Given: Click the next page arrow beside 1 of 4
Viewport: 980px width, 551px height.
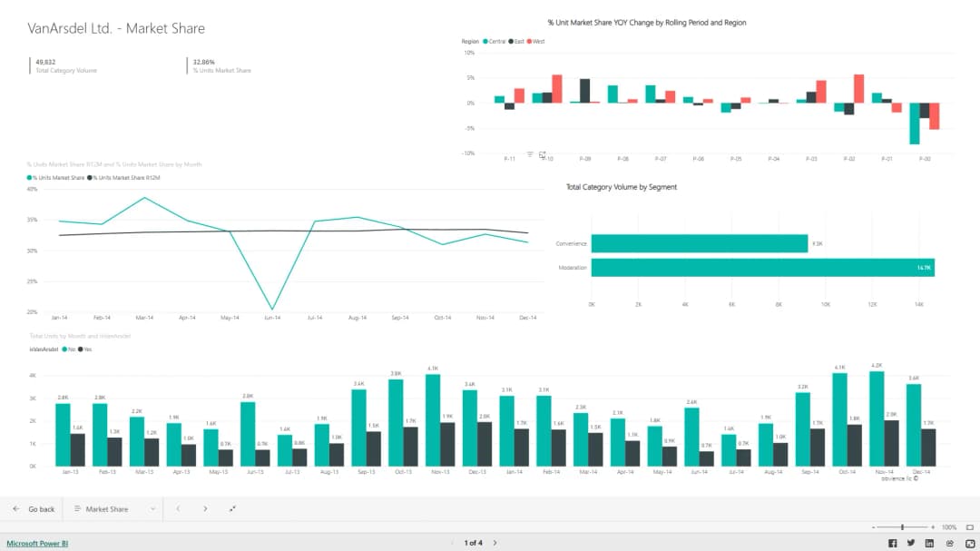Looking at the screenshot, I should tap(495, 543).
